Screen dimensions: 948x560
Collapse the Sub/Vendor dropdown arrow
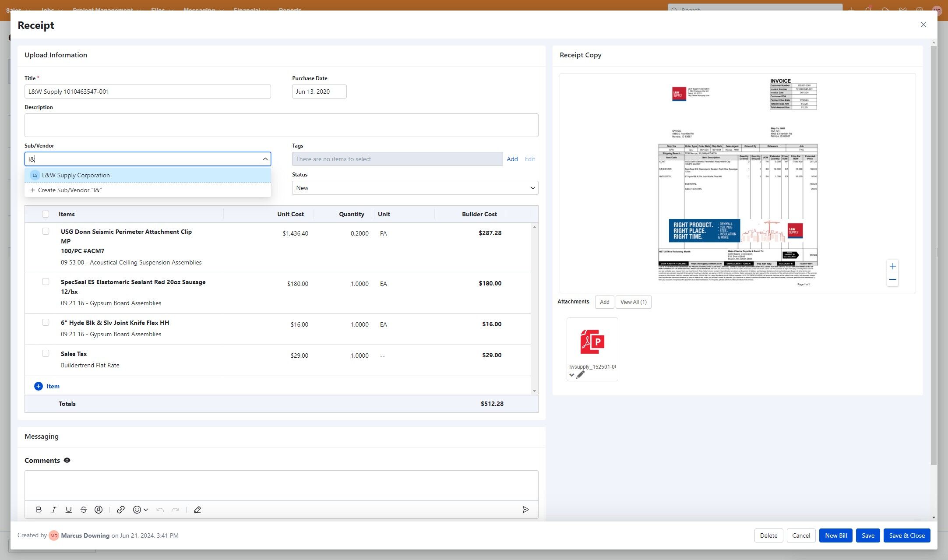click(265, 159)
